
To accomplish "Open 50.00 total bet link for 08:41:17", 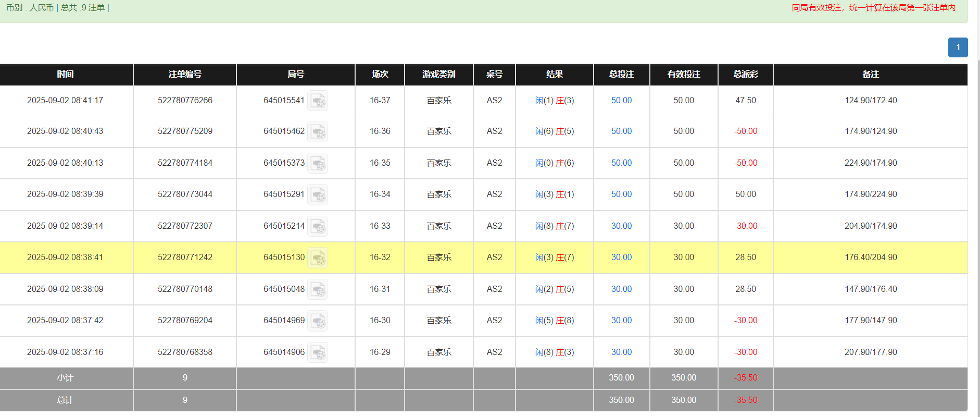I will coord(621,101).
